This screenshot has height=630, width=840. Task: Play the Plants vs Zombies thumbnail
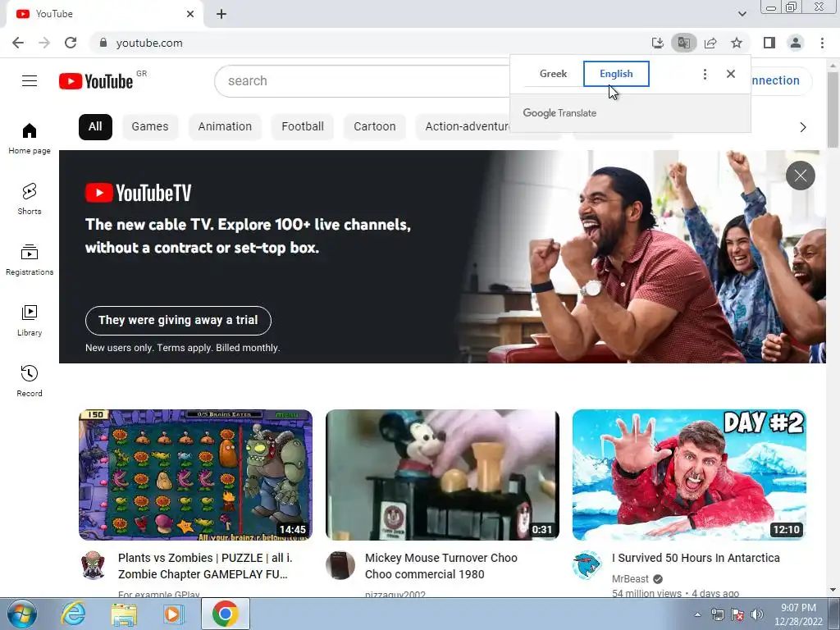coord(195,475)
